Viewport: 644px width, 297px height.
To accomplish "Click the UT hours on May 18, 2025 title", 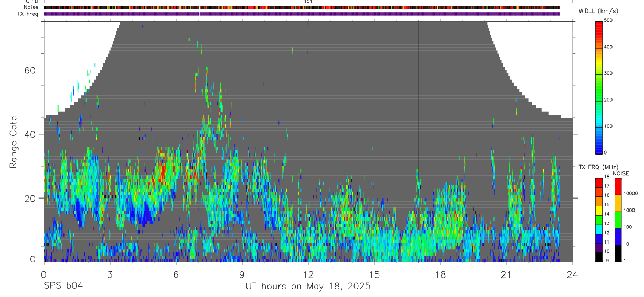I will [x=308, y=286].
